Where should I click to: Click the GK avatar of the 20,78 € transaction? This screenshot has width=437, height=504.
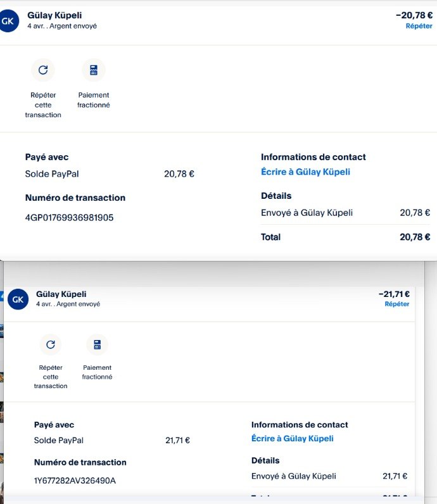coord(8,21)
